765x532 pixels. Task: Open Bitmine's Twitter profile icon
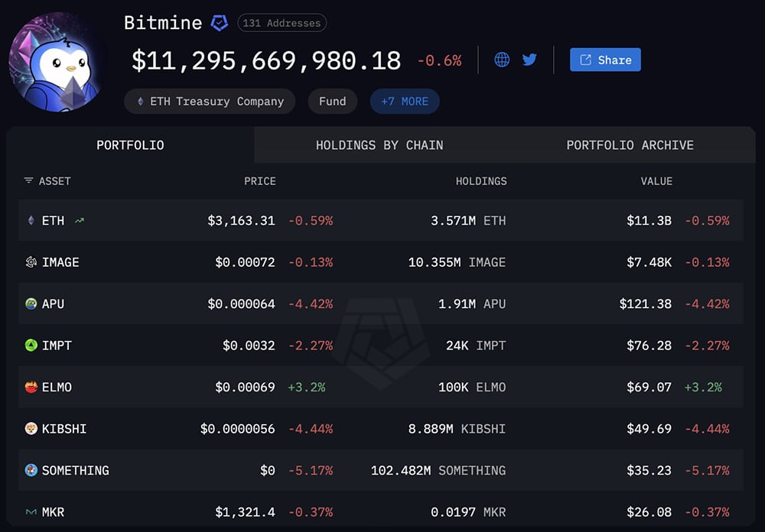tap(529, 59)
